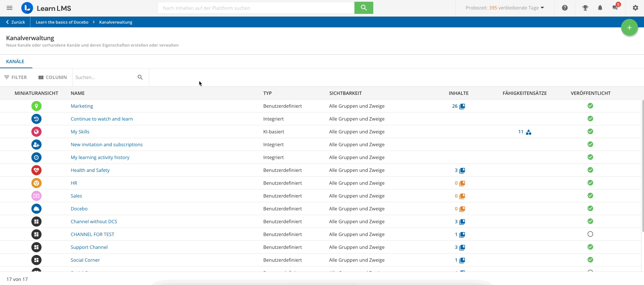Click the New invitation and subscriptions thumbnail icon
644x285 pixels.
tap(36, 145)
